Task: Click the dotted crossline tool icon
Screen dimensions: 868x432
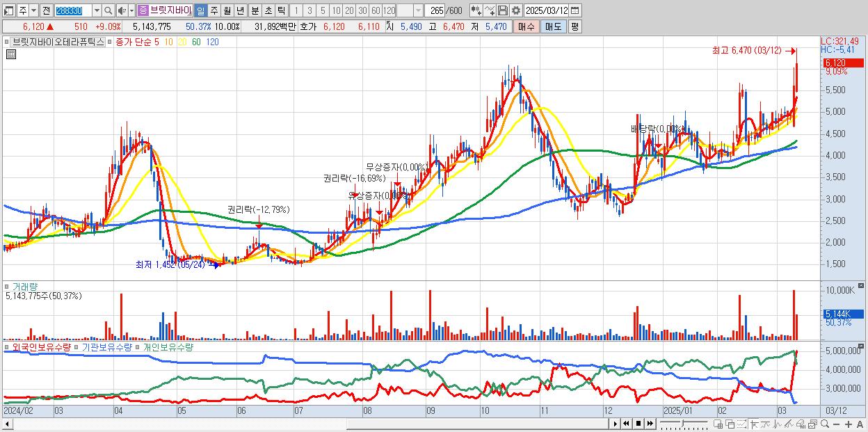Action: tap(741, 424)
